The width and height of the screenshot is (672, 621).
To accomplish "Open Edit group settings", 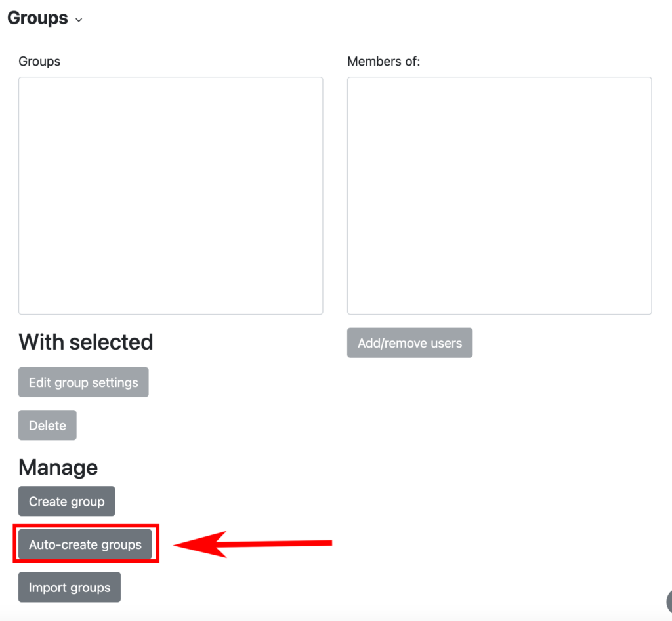I will 83,382.
